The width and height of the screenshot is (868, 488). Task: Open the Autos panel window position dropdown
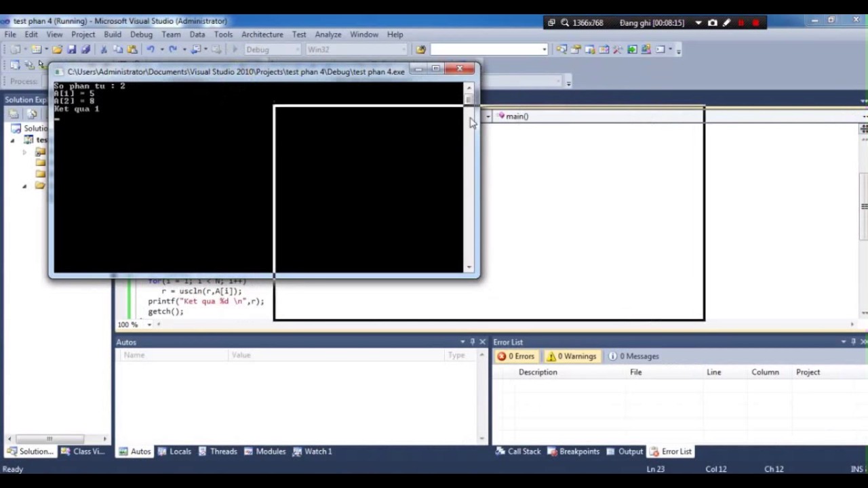click(x=462, y=342)
